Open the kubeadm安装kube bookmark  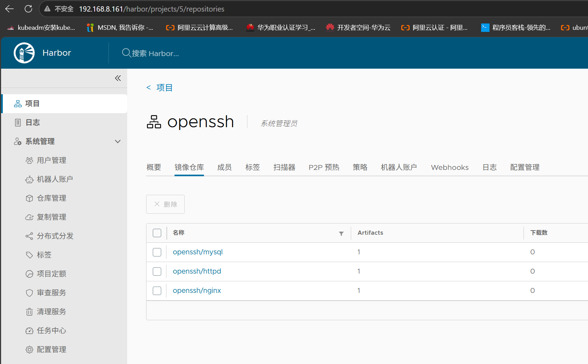coord(41,27)
